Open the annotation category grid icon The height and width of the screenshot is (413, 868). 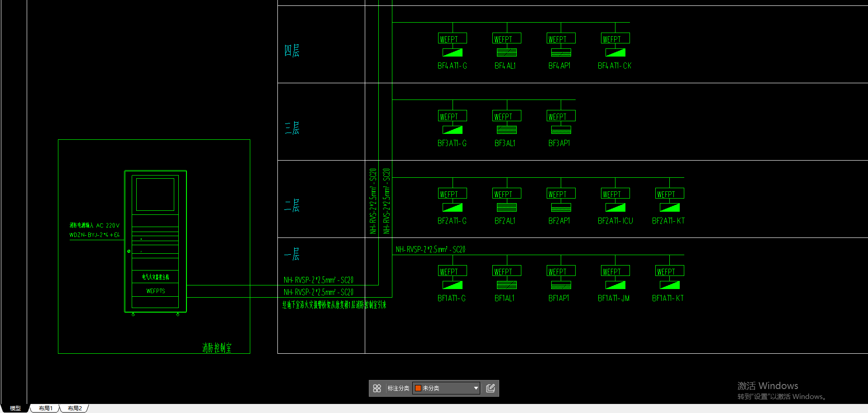[377, 388]
